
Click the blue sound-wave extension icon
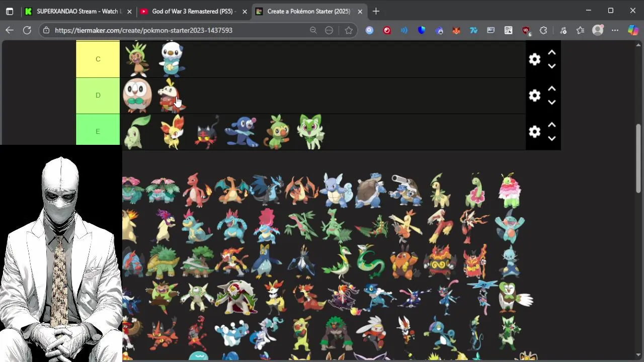click(404, 30)
